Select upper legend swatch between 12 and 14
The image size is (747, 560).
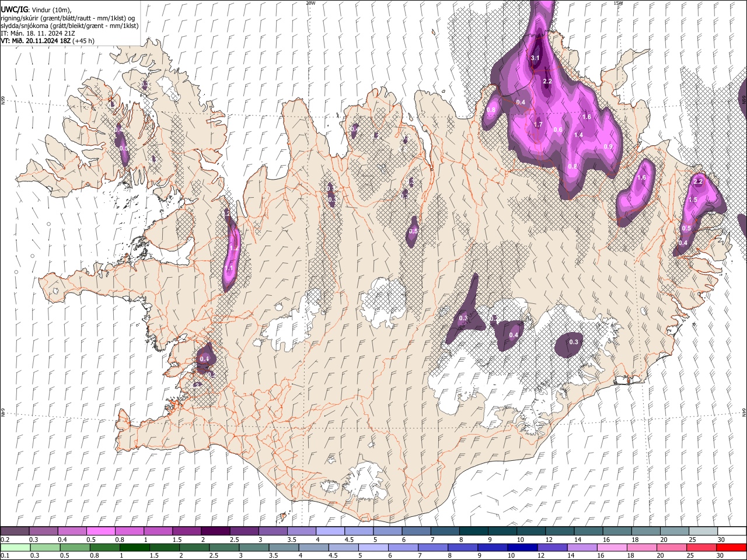(x=560, y=531)
